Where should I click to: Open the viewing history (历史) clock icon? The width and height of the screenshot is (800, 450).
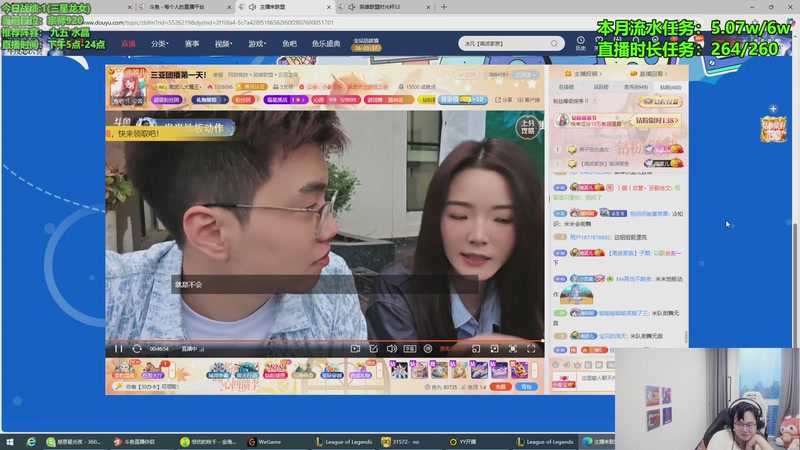pos(581,43)
